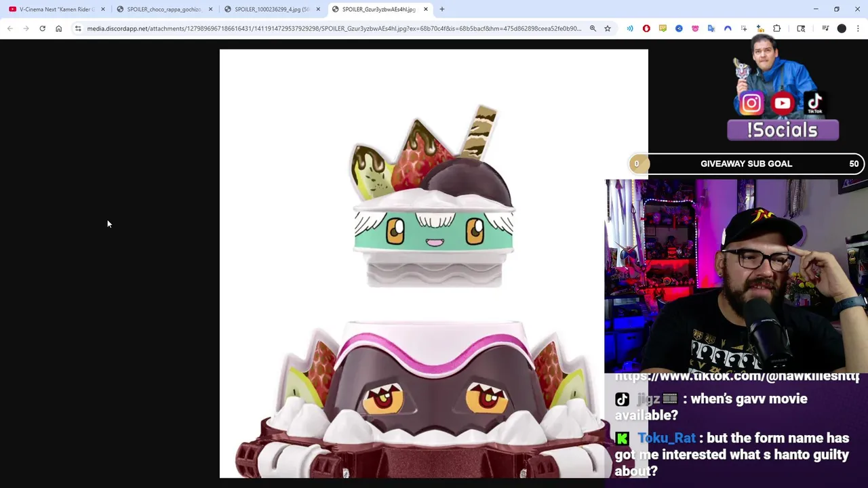
Task: Open the browser home page
Action: [58, 28]
